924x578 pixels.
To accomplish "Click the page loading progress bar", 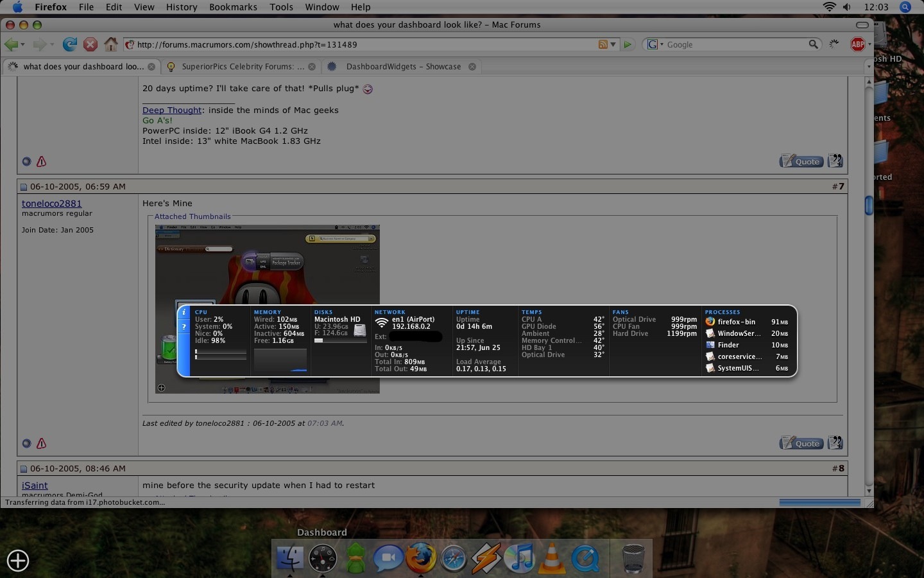I will pyautogui.click(x=820, y=503).
